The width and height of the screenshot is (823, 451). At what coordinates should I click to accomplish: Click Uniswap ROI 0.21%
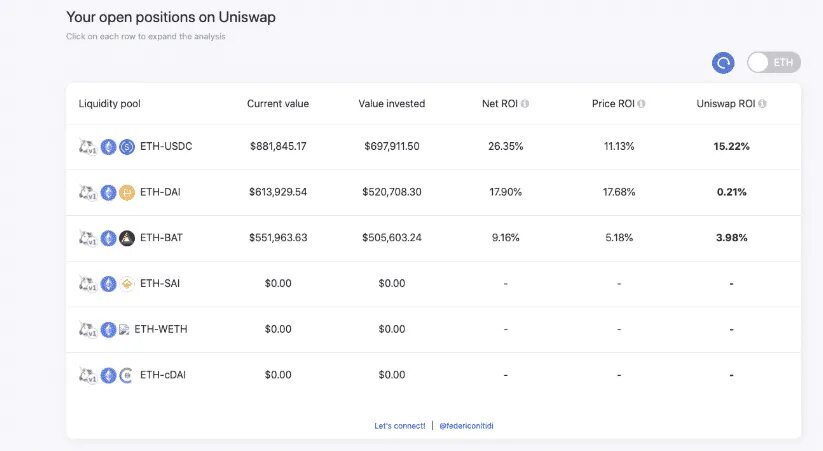731,192
